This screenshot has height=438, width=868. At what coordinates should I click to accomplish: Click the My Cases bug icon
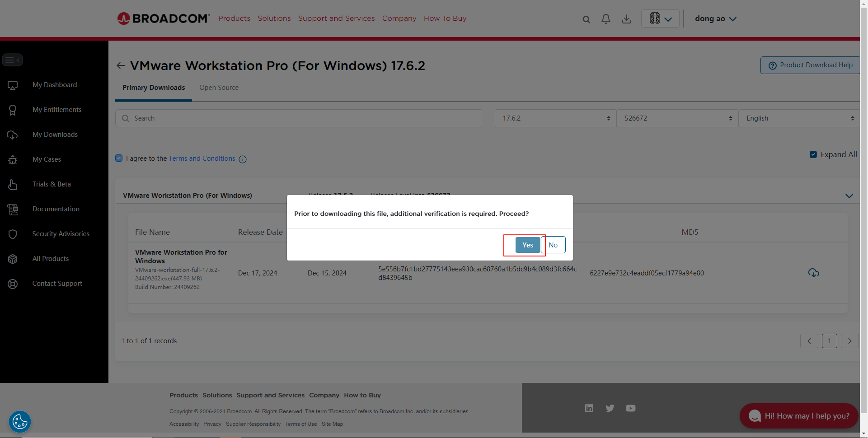click(13, 159)
